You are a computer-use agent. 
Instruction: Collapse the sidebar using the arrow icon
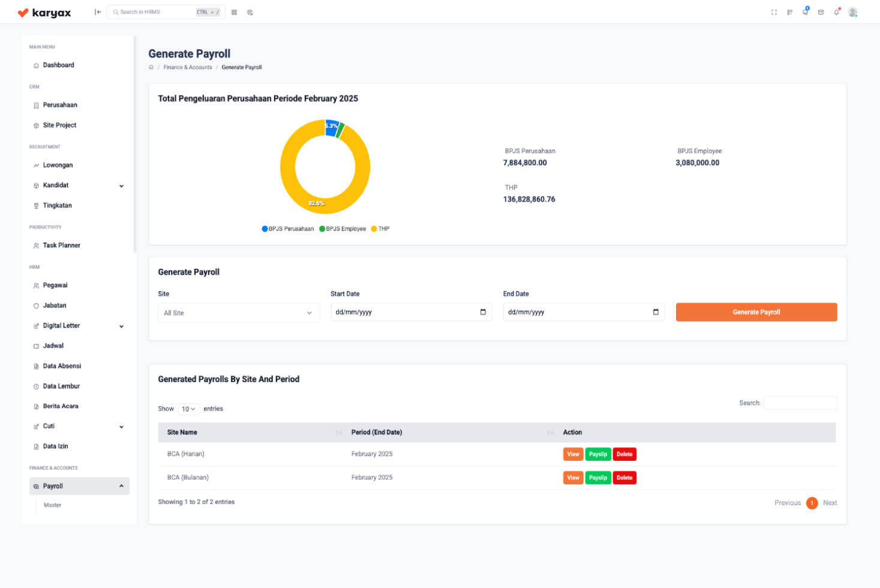(x=98, y=12)
